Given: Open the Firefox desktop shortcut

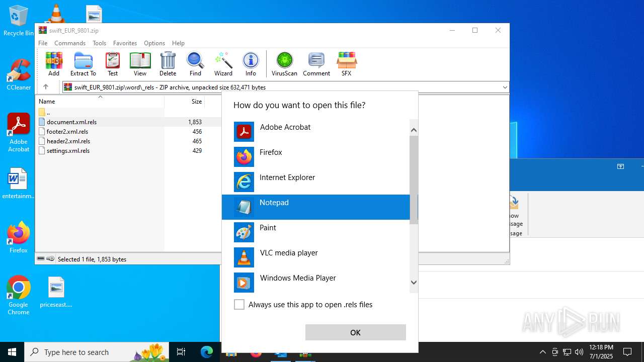Looking at the screenshot, I should tap(19, 237).
